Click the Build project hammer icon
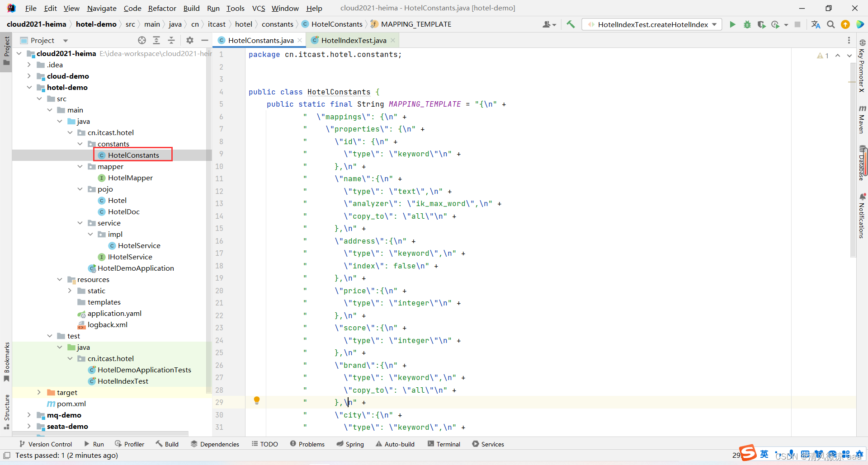This screenshot has height=465, width=868. (571, 24)
